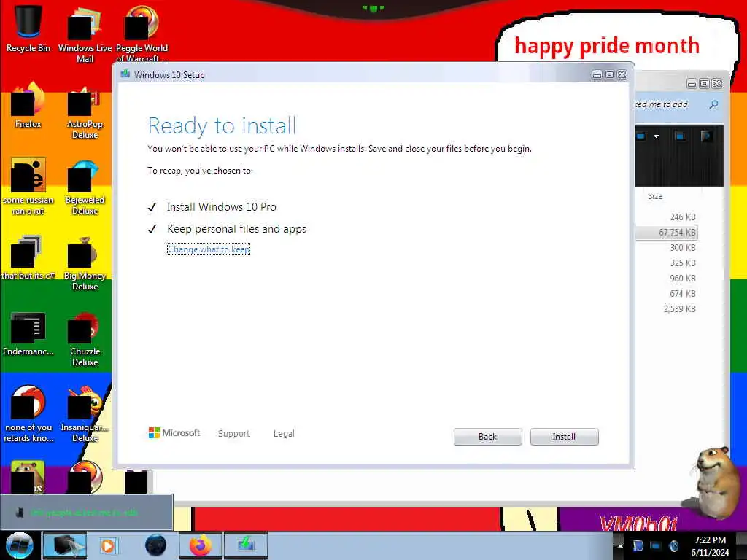Open Insaniquarium Deluxe desktop icon
This screenshot has height=560, width=747.
[85, 414]
